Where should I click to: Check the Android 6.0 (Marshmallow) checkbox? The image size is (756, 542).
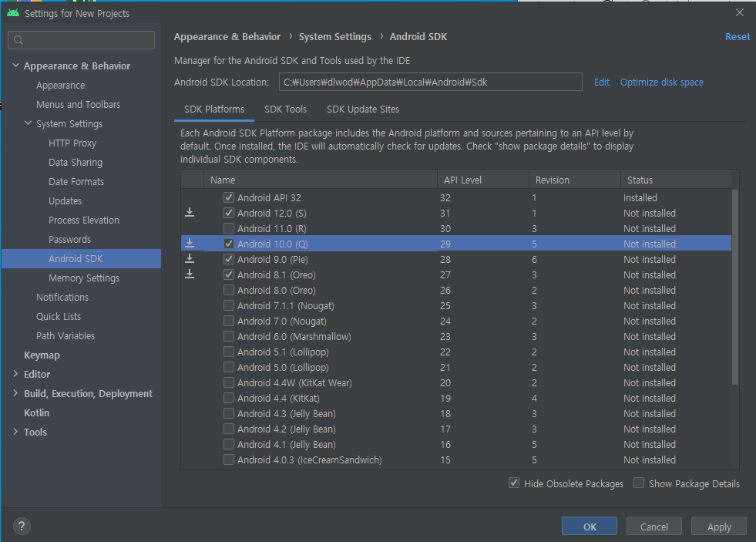229,336
